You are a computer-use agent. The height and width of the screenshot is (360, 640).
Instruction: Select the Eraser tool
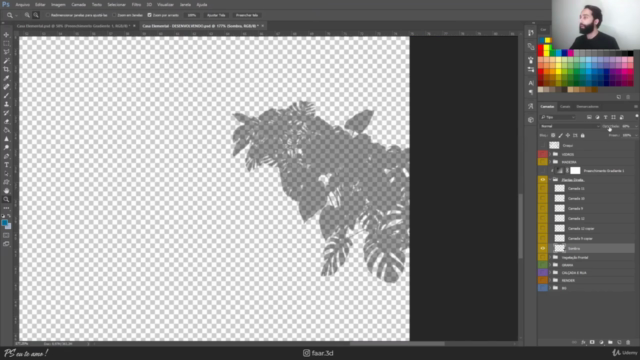[x=7, y=121]
